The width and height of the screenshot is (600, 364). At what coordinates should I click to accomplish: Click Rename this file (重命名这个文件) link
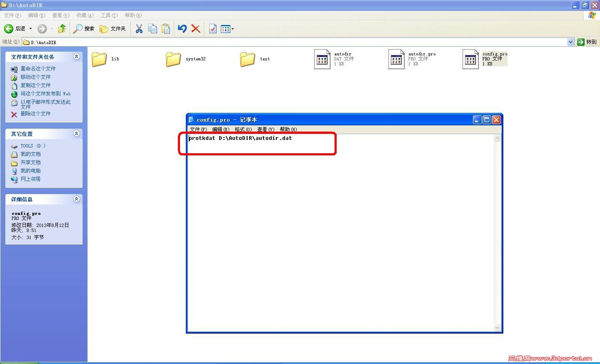click(38, 69)
